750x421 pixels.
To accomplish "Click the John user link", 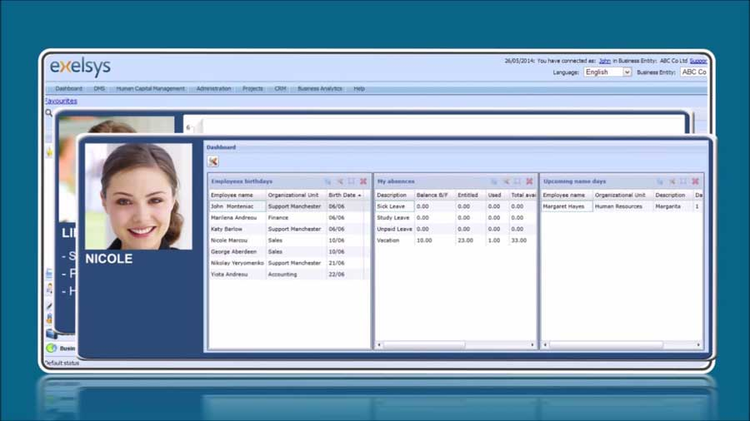I will pos(605,61).
